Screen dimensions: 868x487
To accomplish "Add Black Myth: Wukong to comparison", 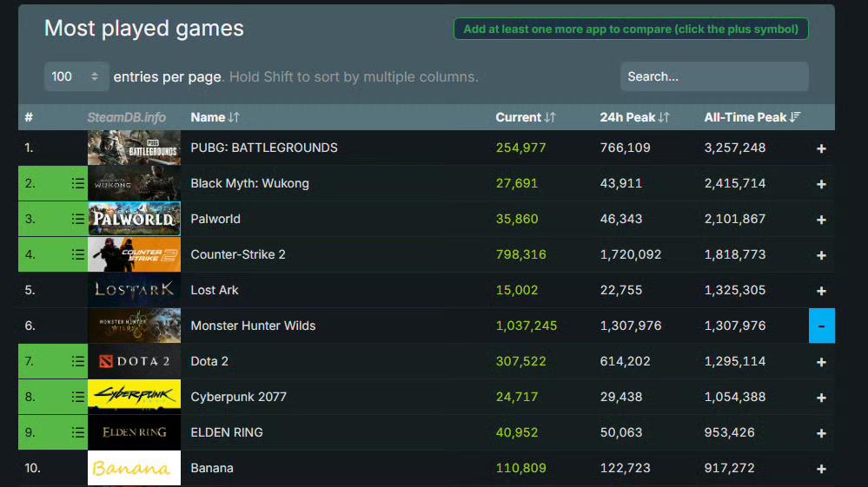I will click(821, 184).
